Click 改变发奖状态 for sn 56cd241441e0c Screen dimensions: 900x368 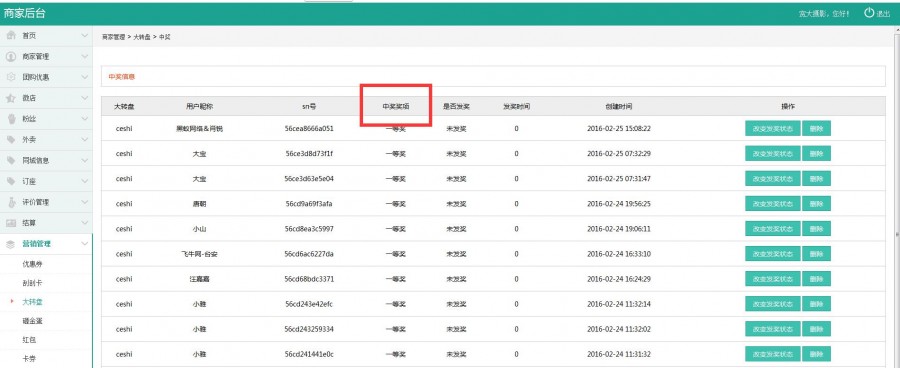(773, 354)
